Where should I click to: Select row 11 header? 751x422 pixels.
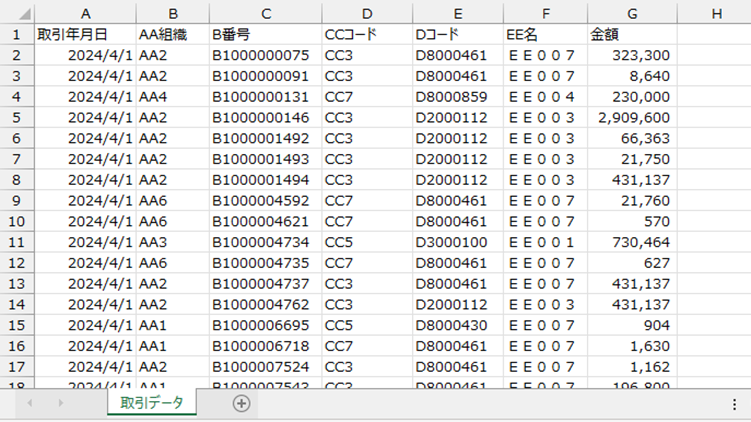click(x=15, y=243)
